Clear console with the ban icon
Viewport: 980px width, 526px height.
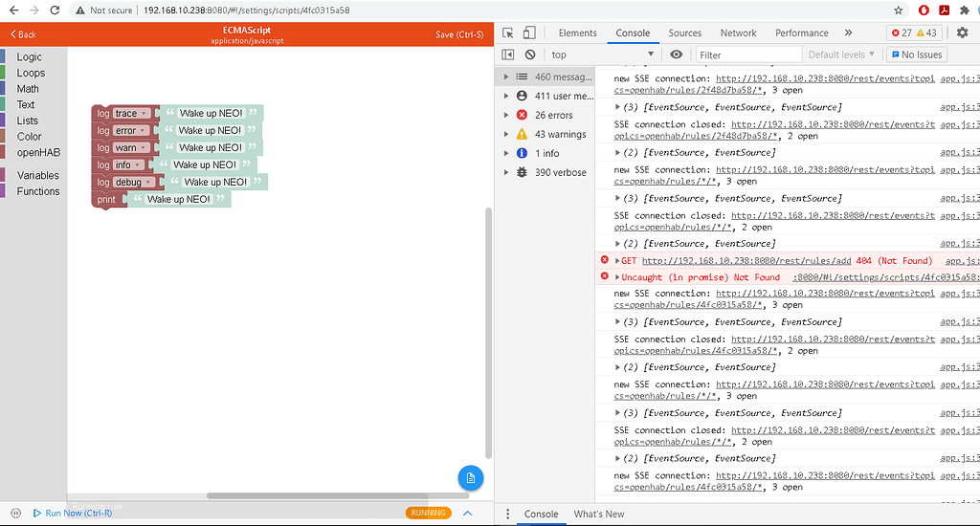click(529, 55)
